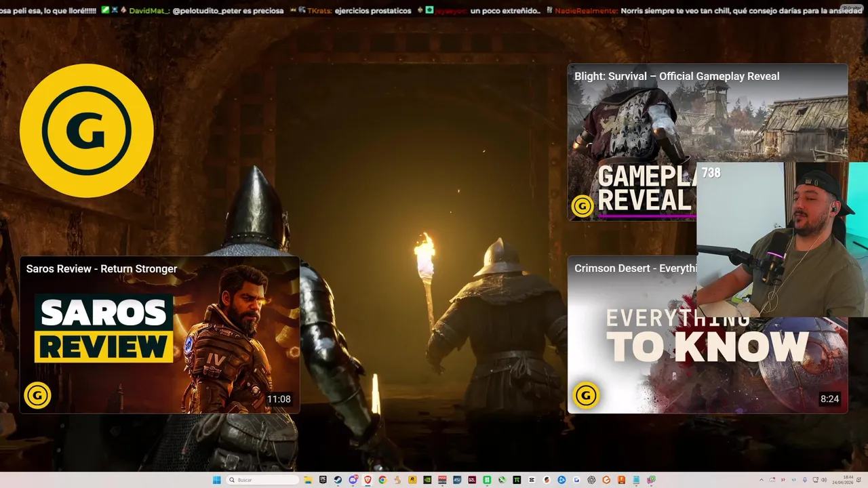Click the 8:24 duration label
The height and width of the screenshot is (488, 868).
pyautogui.click(x=830, y=399)
